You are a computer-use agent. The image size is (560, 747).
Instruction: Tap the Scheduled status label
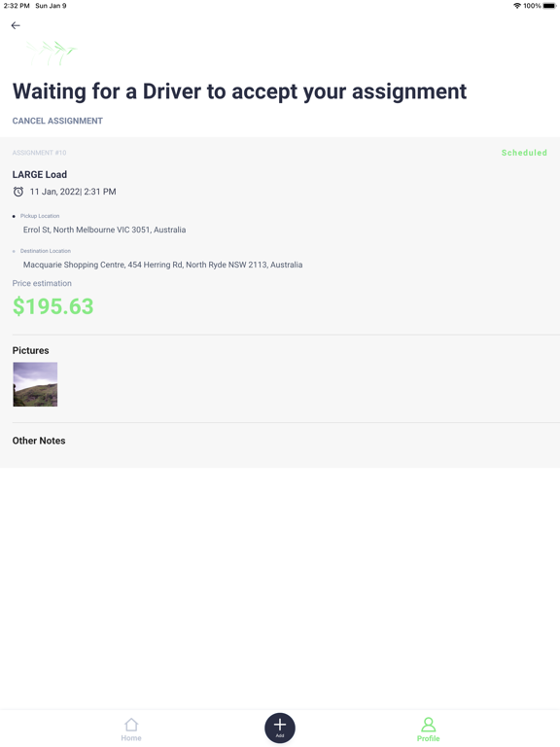click(x=524, y=153)
